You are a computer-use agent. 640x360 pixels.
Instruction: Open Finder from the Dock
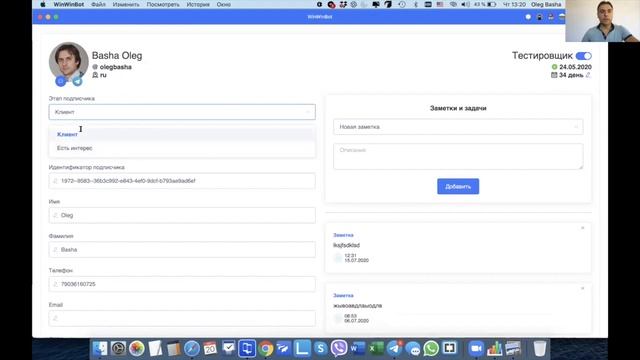(100, 348)
